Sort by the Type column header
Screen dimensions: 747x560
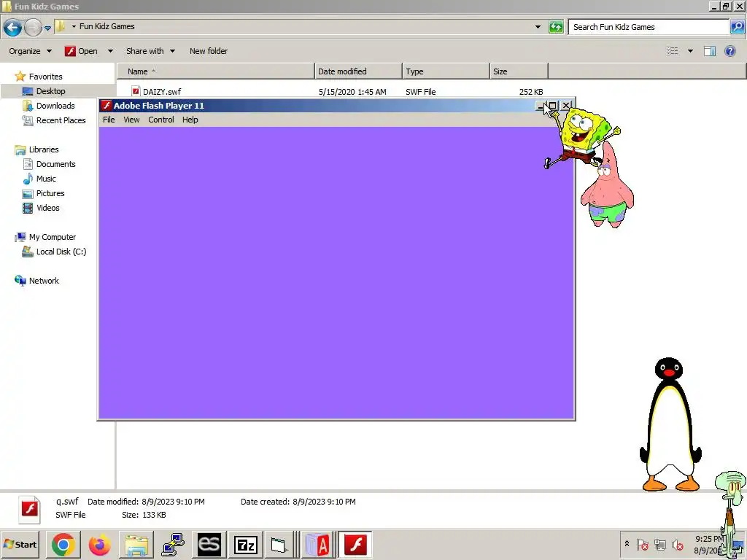[x=446, y=71]
